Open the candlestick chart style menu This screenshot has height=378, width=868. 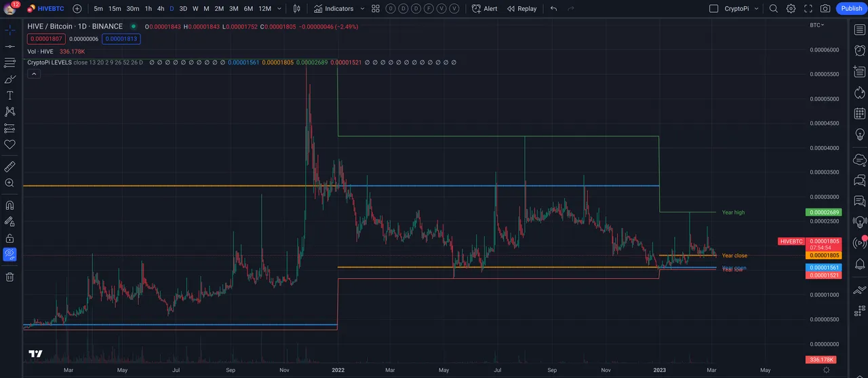[297, 9]
